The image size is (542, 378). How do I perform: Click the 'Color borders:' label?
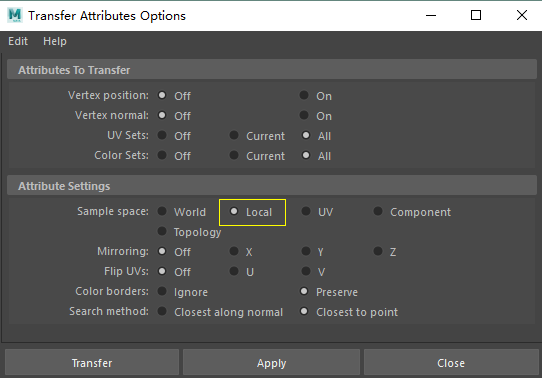[x=112, y=291]
